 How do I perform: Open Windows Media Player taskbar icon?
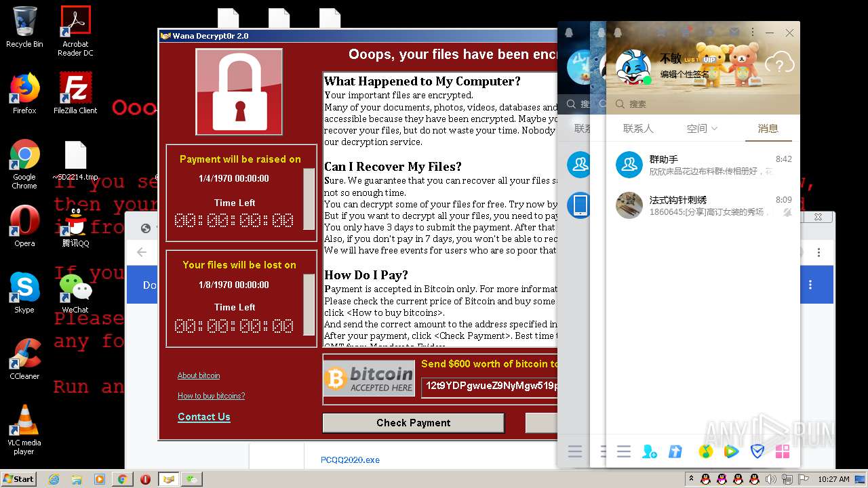click(x=100, y=479)
